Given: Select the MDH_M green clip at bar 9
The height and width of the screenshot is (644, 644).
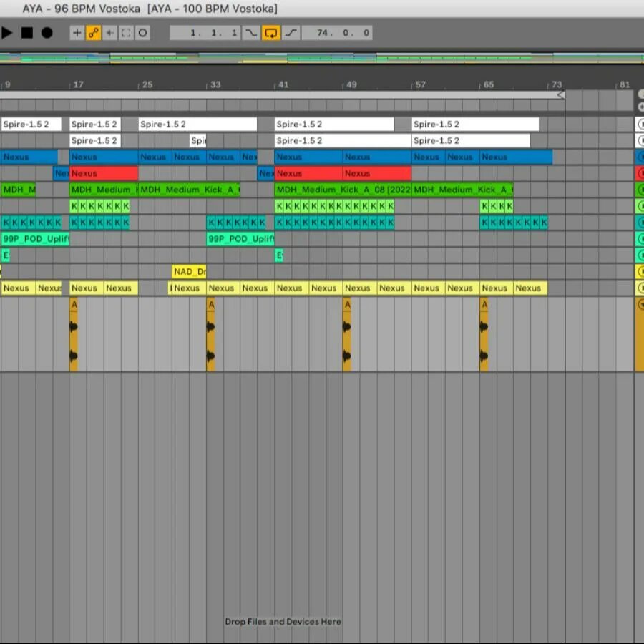Looking at the screenshot, I should pos(19,190).
